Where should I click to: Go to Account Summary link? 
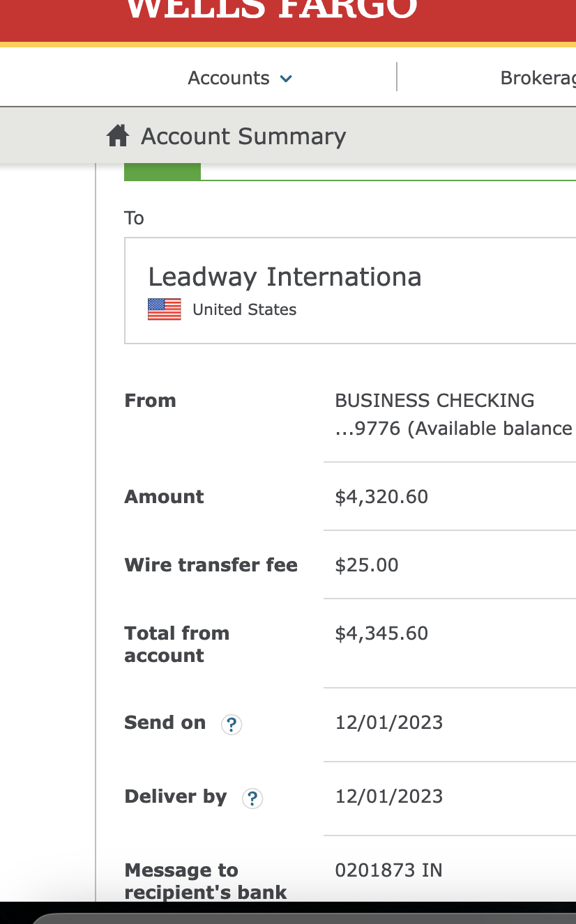(243, 136)
